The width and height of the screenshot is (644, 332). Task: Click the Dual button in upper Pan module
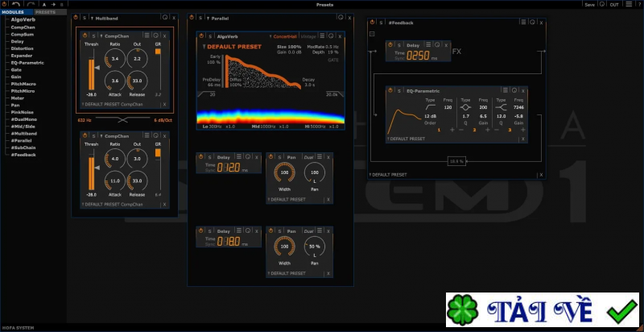click(x=309, y=157)
